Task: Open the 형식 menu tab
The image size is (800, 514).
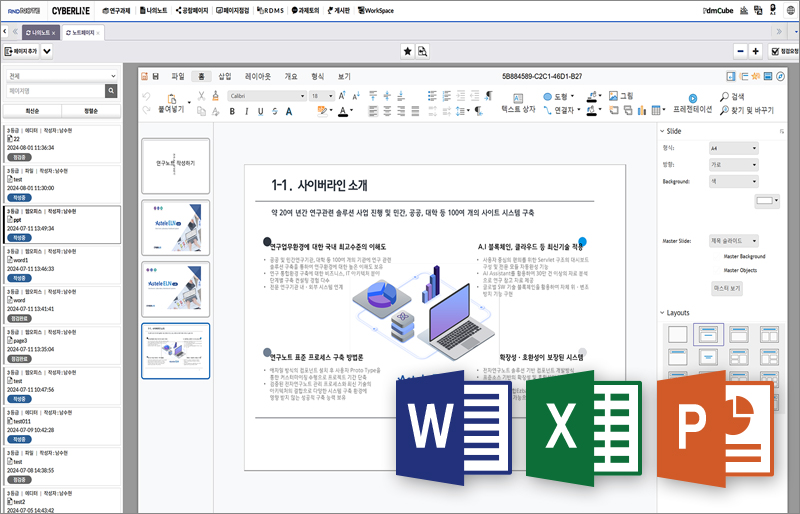Action: point(317,76)
